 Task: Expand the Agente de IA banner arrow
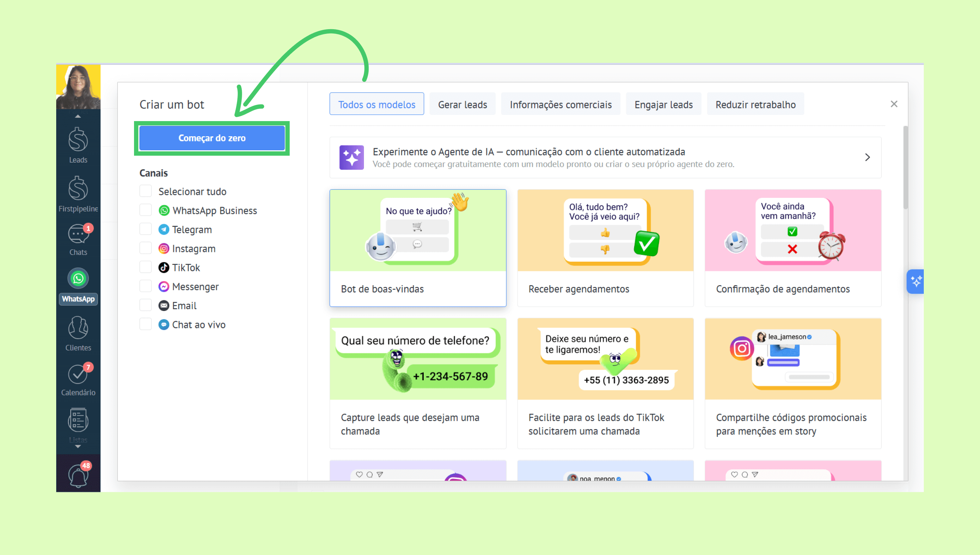pos(868,157)
